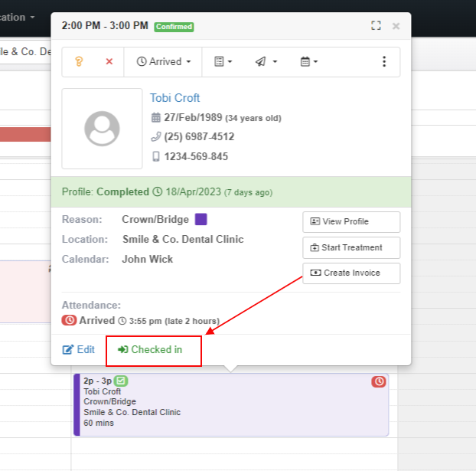Open the partially visible Location dropdown in navbar
This screenshot has width=476, height=471.
pos(18,18)
